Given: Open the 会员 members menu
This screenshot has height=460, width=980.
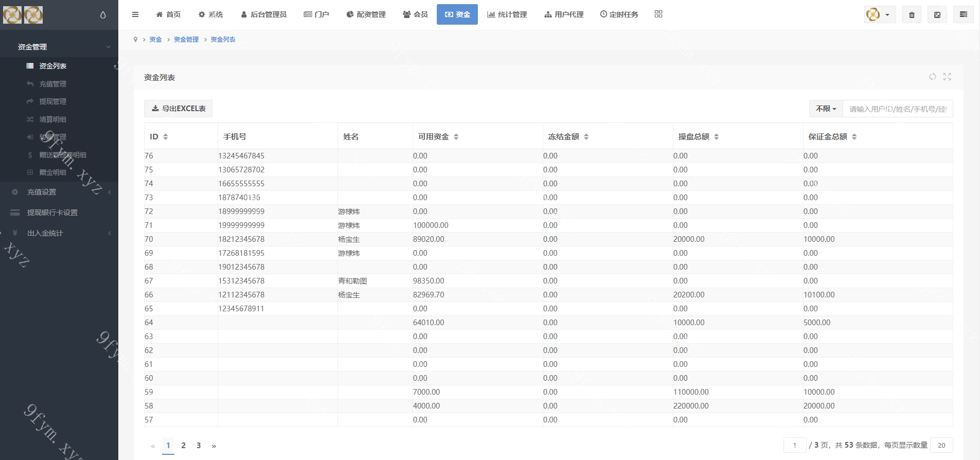Looking at the screenshot, I should point(415,14).
